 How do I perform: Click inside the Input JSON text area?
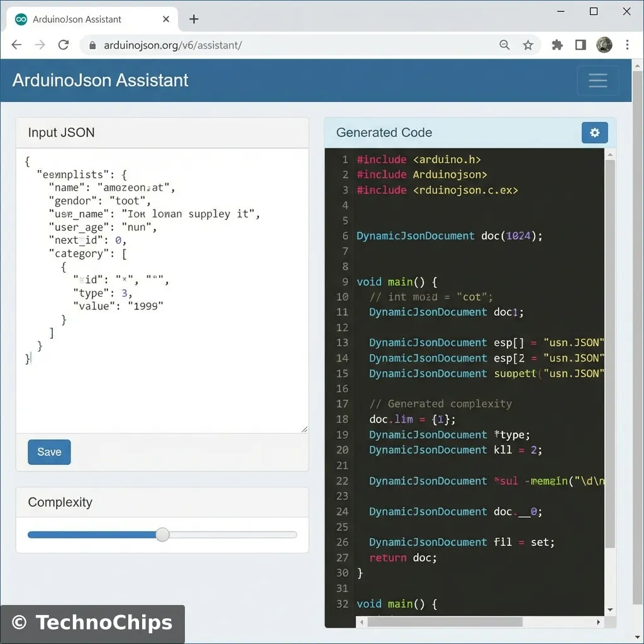pos(162,283)
